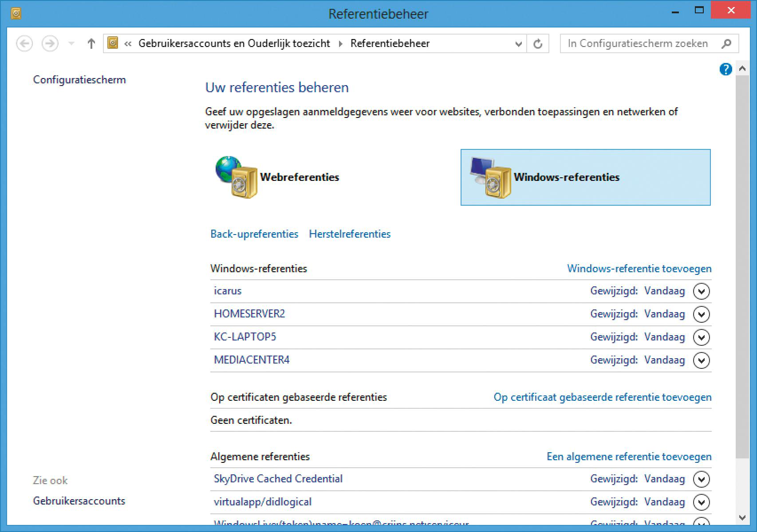Screen dimensions: 757x532
Task: Expand the virtualapp/didlogical chevron
Action: [701, 502]
